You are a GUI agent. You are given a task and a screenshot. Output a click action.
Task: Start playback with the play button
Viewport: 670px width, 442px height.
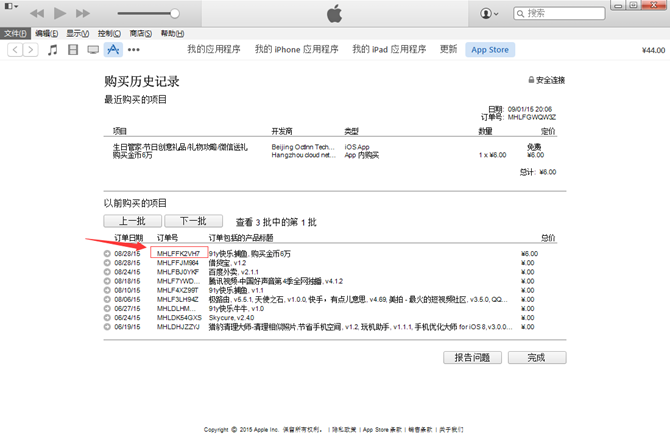(x=60, y=13)
